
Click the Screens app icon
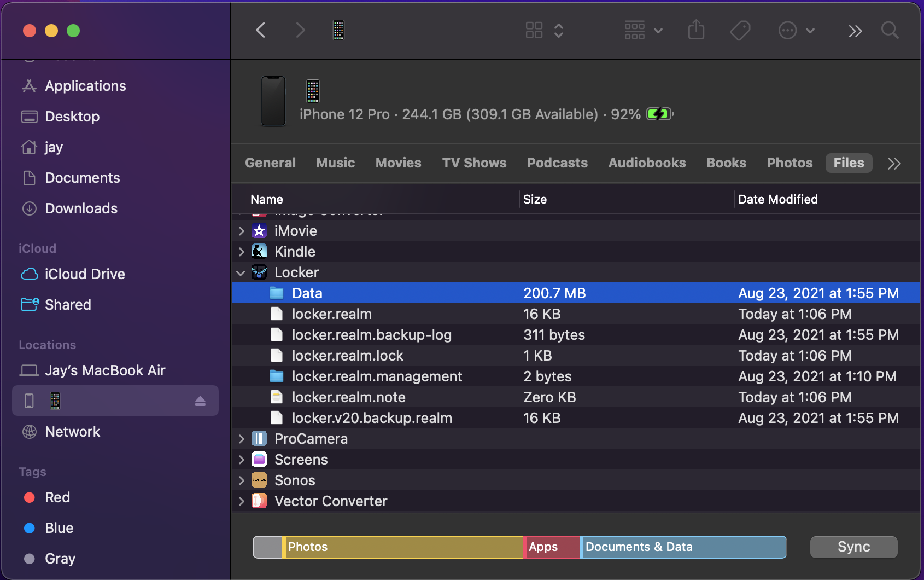tap(259, 460)
